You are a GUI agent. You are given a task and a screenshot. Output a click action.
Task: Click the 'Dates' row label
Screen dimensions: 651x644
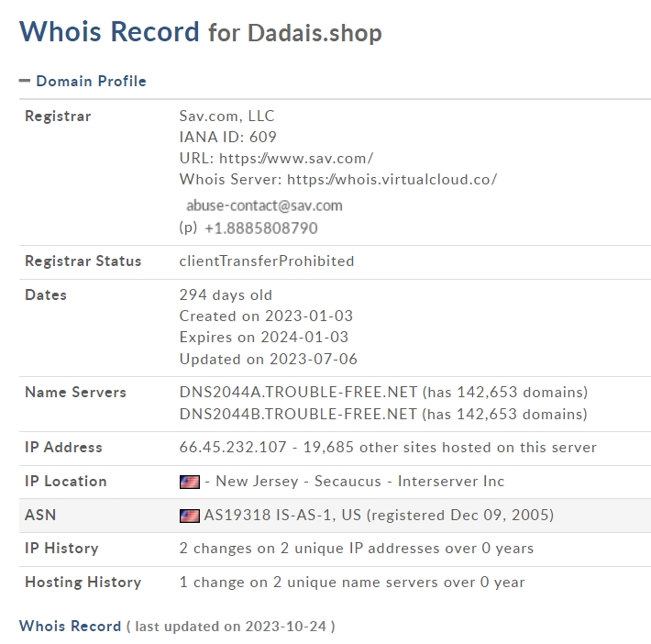[x=46, y=295]
